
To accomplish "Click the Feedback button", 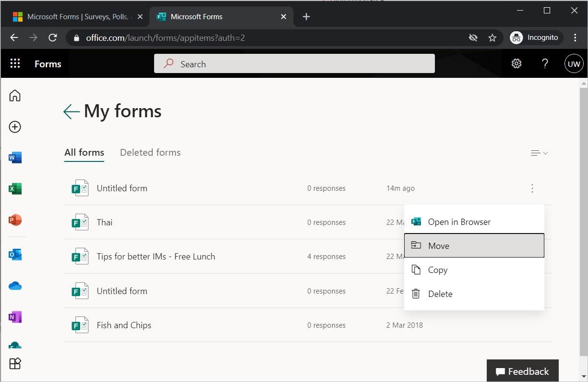I will tap(522, 371).
